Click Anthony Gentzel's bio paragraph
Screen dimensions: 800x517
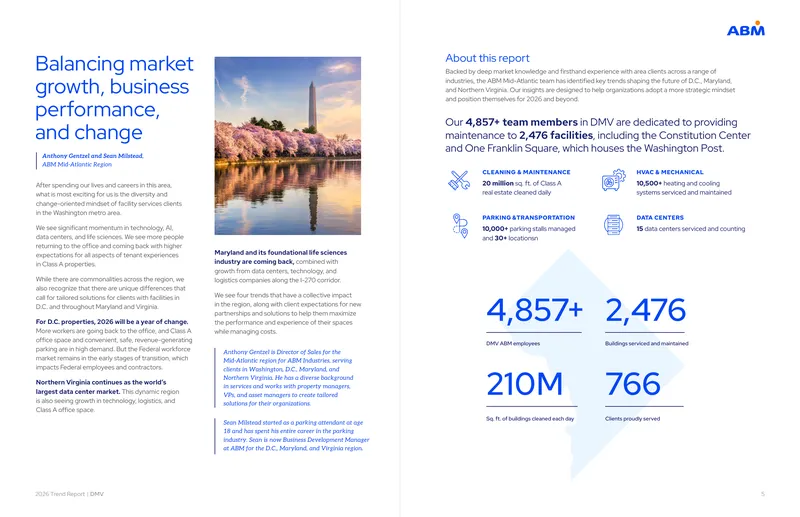click(288, 378)
